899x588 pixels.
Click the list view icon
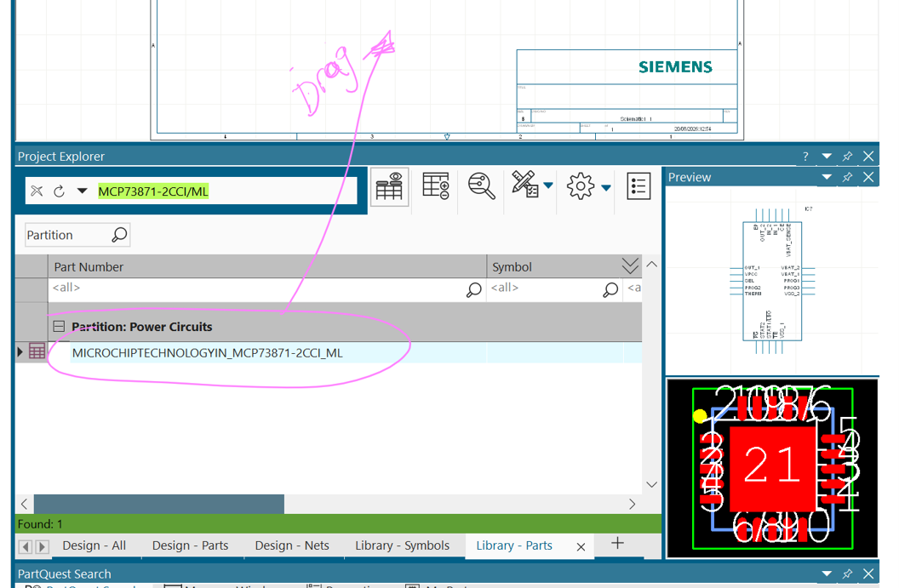click(x=638, y=186)
